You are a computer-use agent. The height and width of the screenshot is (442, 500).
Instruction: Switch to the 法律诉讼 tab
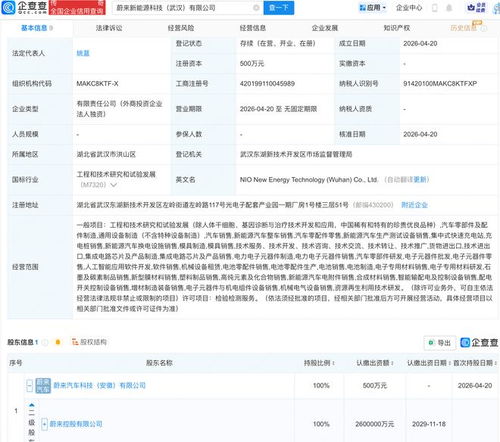(x=109, y=28)
